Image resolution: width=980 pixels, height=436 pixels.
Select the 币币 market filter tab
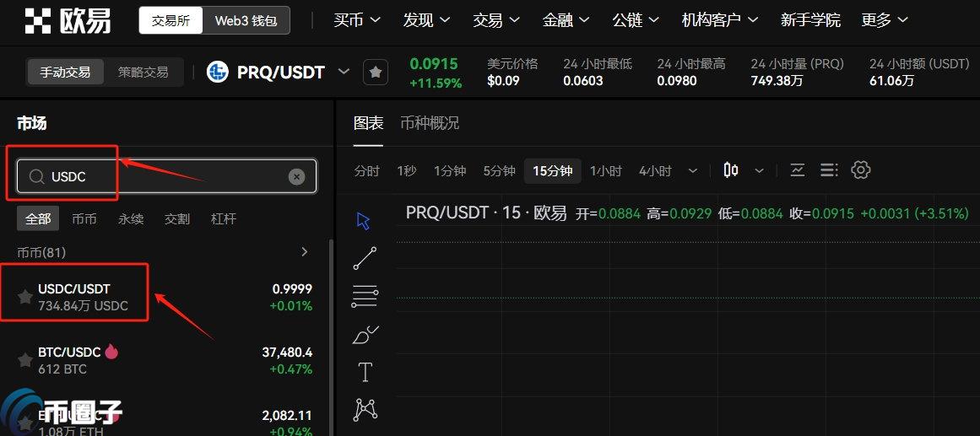(84, 218)
